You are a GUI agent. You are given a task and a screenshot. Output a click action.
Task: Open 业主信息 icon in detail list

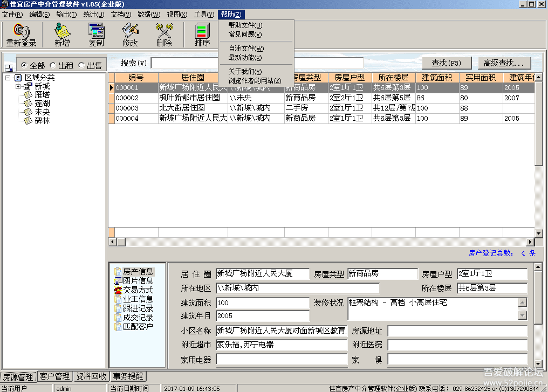pos(118,299)
